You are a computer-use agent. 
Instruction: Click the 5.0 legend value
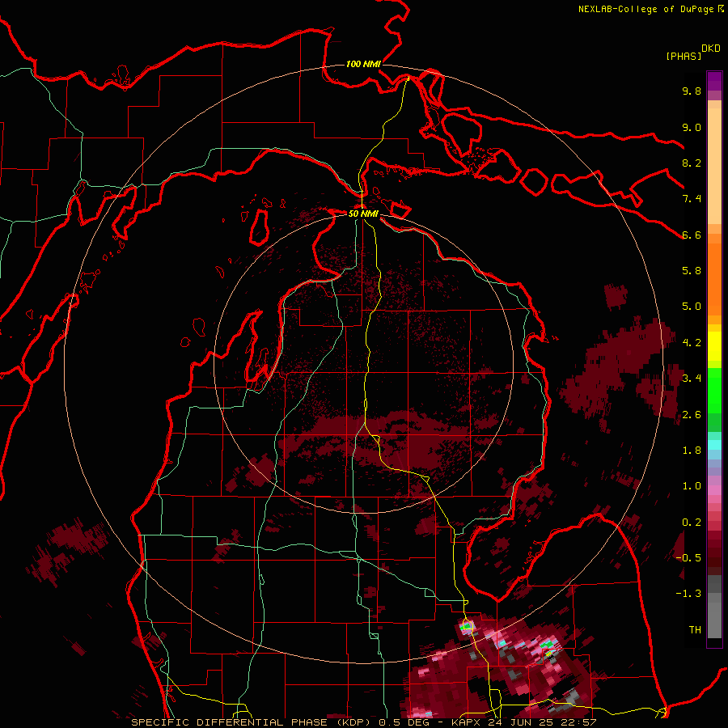(x=692, y=307)
